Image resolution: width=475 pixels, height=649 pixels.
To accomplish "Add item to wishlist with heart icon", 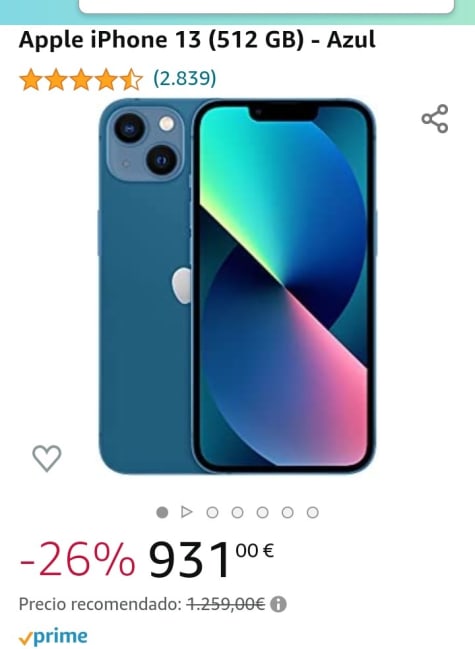I will pos(47,458).
